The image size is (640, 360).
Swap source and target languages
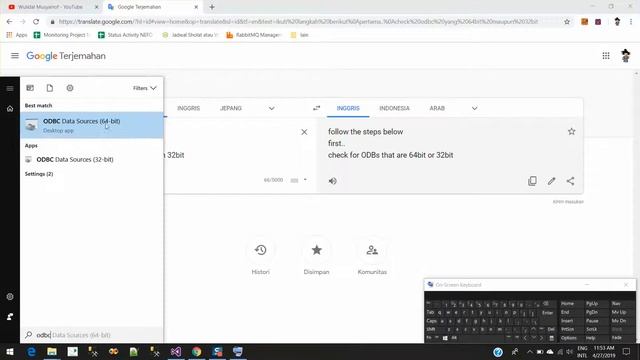tap(316, 108)
